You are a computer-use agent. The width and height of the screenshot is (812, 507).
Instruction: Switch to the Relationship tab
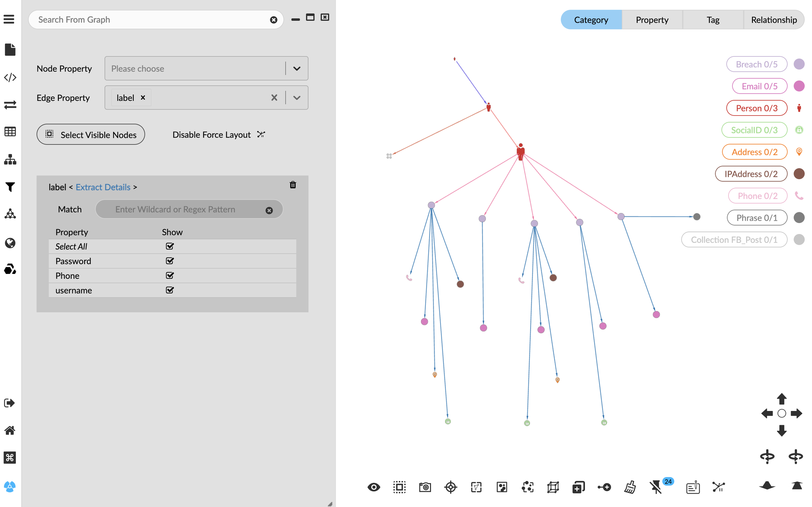[774, 20]
